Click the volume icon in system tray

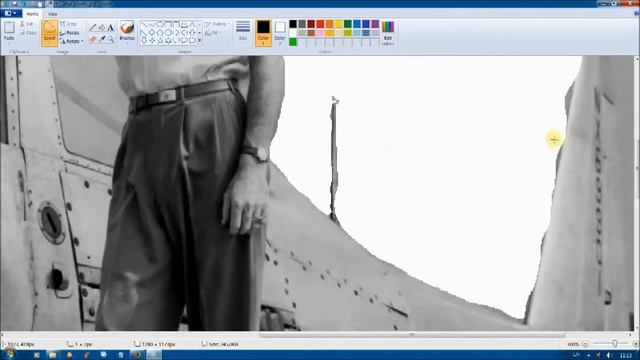tap(608, 356)
